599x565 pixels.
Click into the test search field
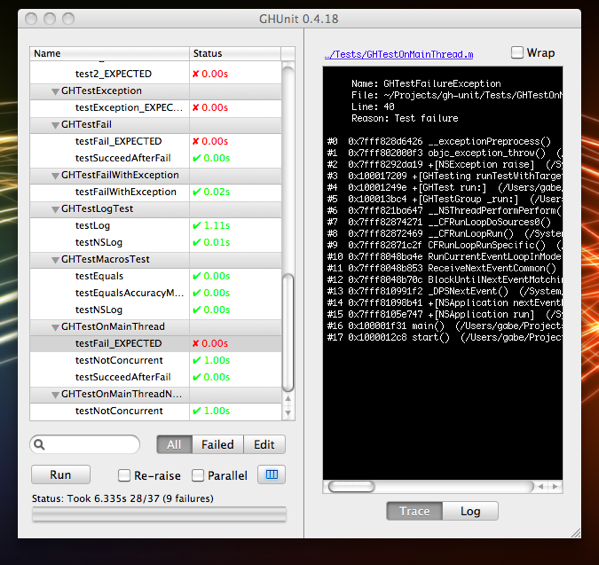(85, 445)
